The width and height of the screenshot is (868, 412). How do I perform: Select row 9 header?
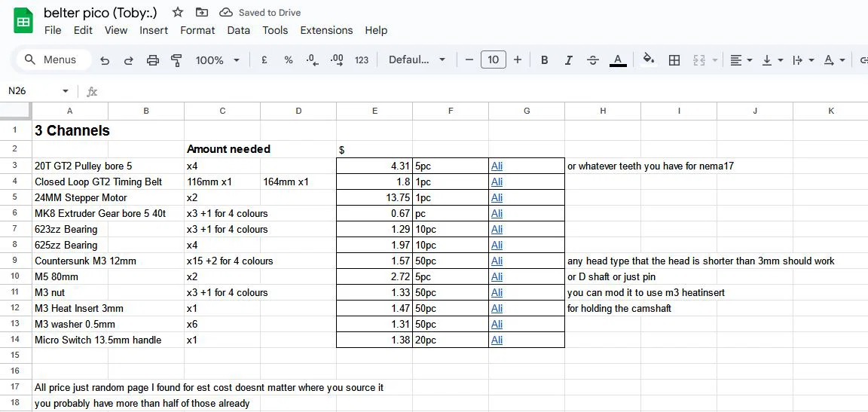16,261
